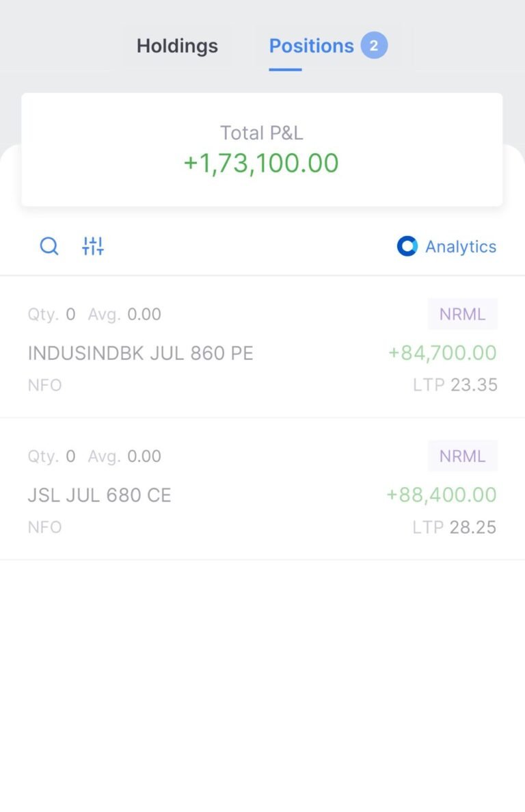Click the Analytics circular logo icon

click(407, 246)
